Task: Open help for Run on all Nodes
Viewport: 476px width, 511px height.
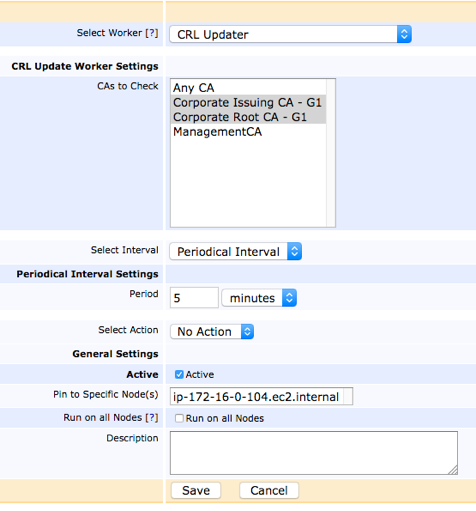Action: click(152, 417)
